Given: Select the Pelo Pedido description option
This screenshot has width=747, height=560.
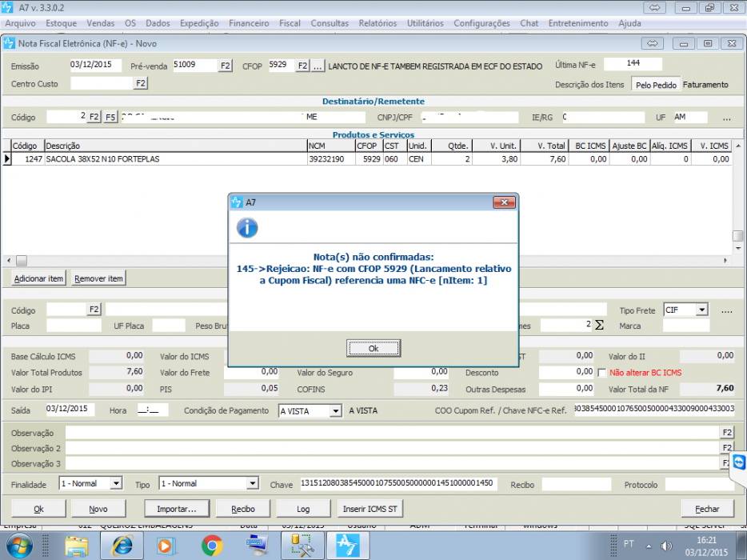Looking at the screenshot, I should click(x=656, y=85).
